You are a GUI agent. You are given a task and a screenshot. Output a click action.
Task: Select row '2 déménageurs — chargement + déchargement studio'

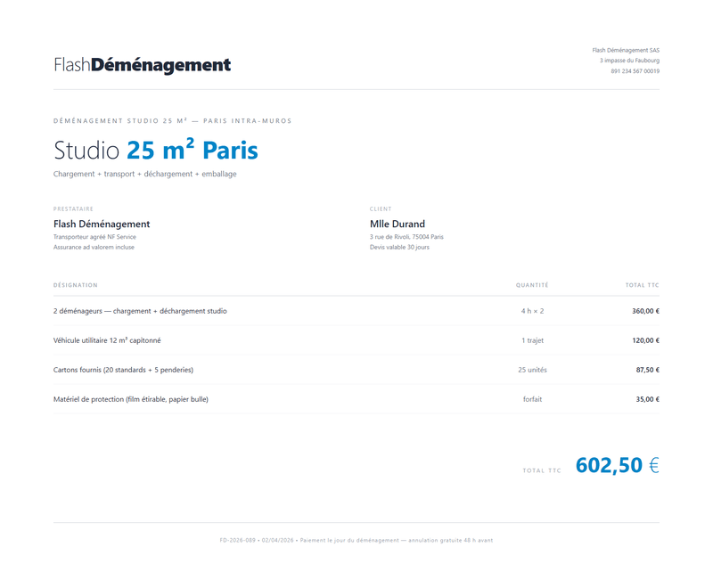tap(356, 311)
